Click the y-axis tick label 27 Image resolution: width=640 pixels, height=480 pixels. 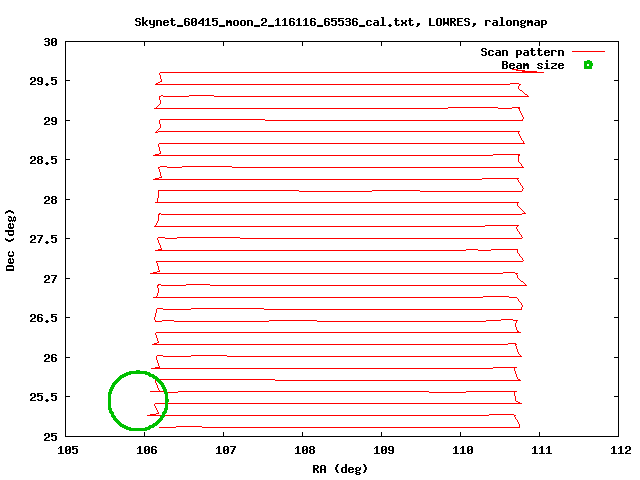(x=51, y=279)
